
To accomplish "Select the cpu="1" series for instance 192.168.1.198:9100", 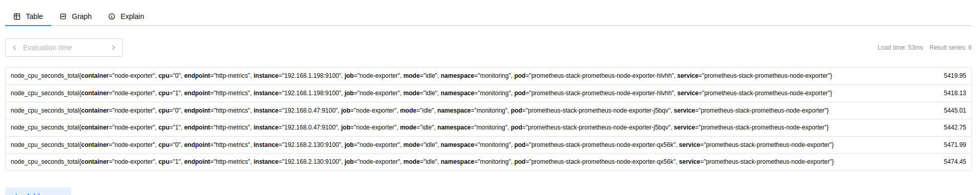I will coord(488,93).
